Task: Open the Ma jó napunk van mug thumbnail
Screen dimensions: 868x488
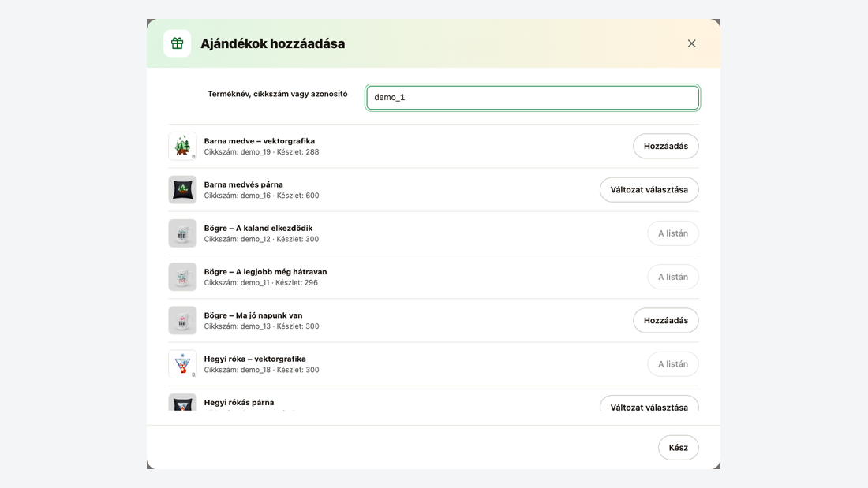Action: 183,320
